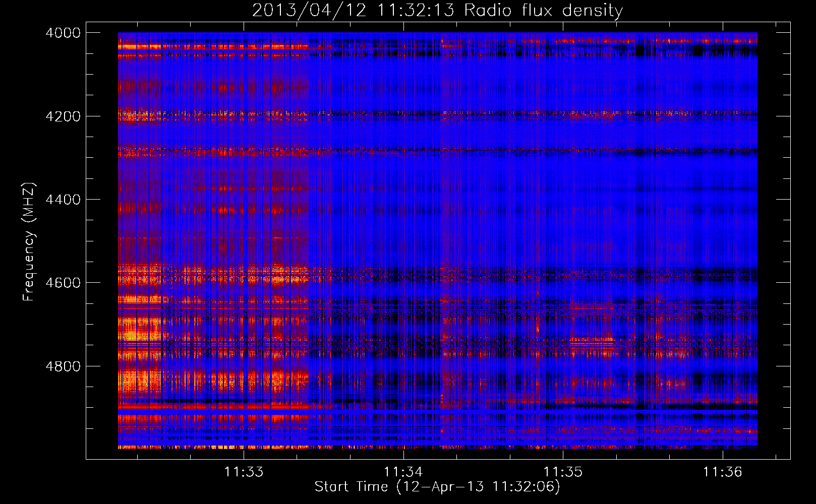Screen dimensions: 816x504
Task: Click the 4200 frequency axis label
Action: [x=63, y=116]
